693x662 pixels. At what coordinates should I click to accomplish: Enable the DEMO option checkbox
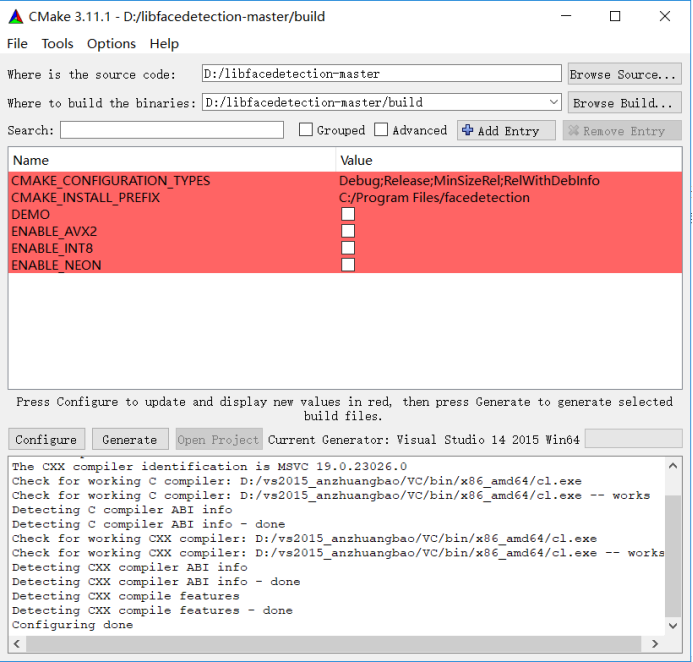[x=348, y=214]
